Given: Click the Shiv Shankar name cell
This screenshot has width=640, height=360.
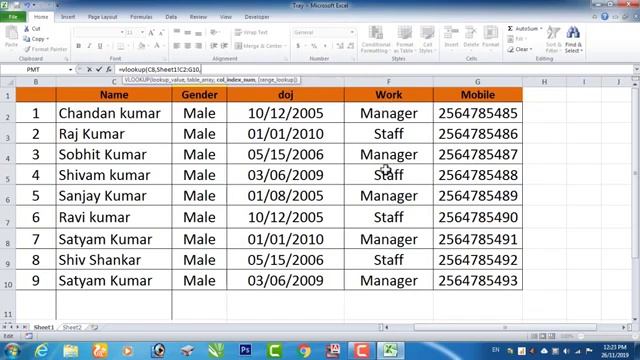Looking at the screenshot, I should point(114,260).
